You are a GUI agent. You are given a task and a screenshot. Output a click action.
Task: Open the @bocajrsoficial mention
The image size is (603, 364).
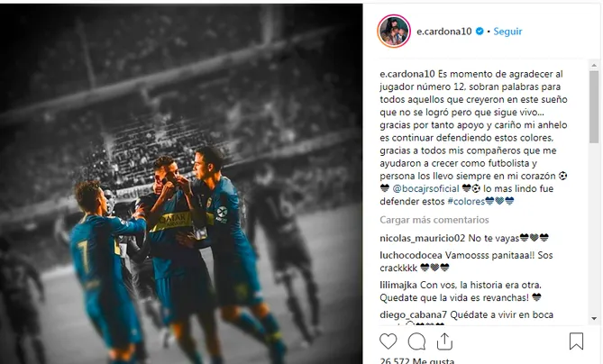coord(425,188)
